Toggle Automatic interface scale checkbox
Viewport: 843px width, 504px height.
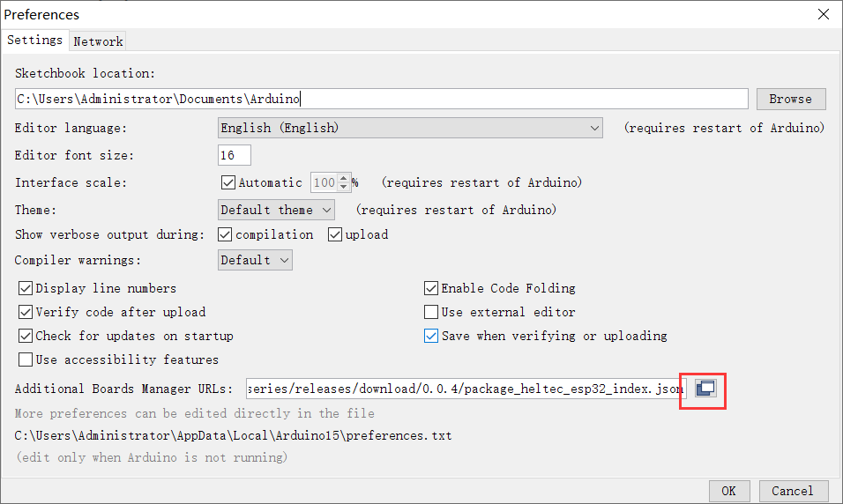coord(228,182)
